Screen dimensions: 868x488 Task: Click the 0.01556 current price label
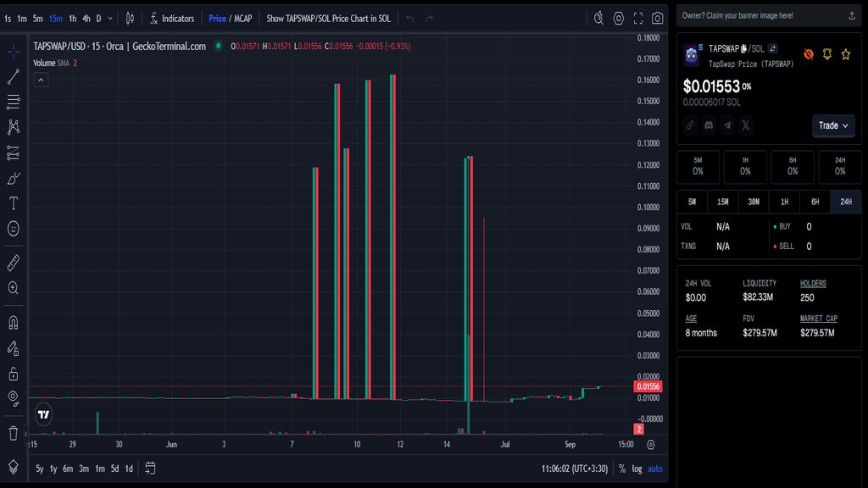(648, 386)
